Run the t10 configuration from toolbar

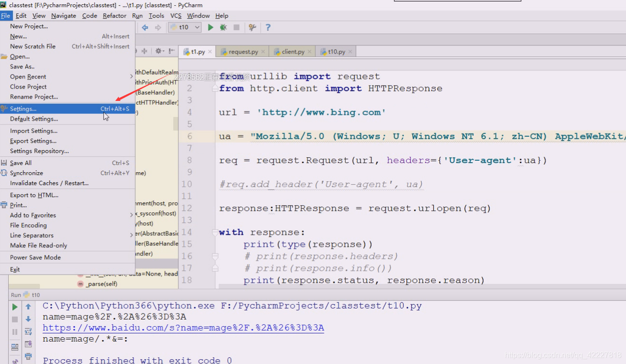pos(210,27)
